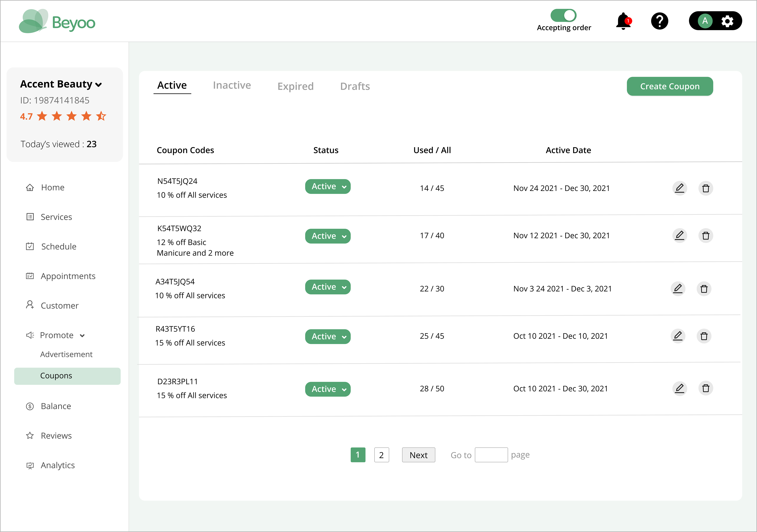
Task: Click the 4.7 star rating
Action: 63,116
